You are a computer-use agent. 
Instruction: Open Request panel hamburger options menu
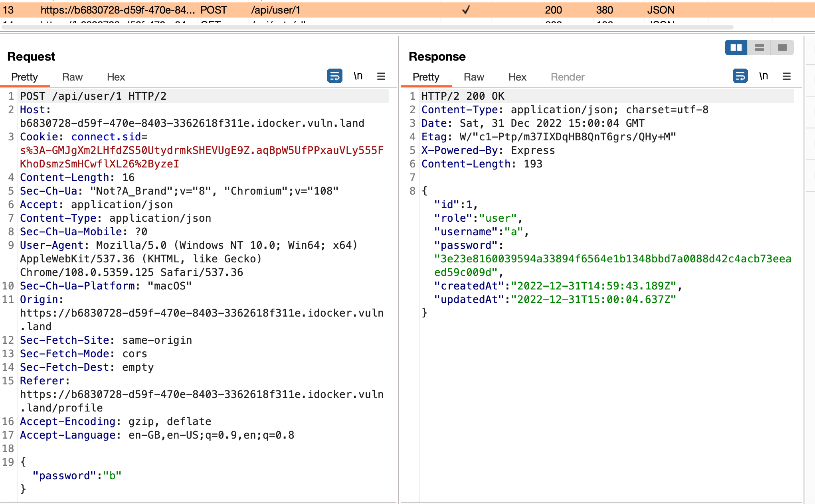click(x=381, y=76)
